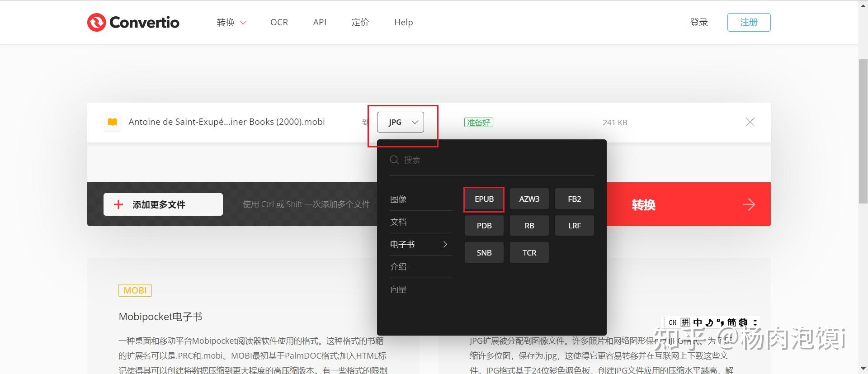Click the Mobipocket电子书 heading
Image resolution: width=868 pixels, height=374 pixels.
pos(160,317)
